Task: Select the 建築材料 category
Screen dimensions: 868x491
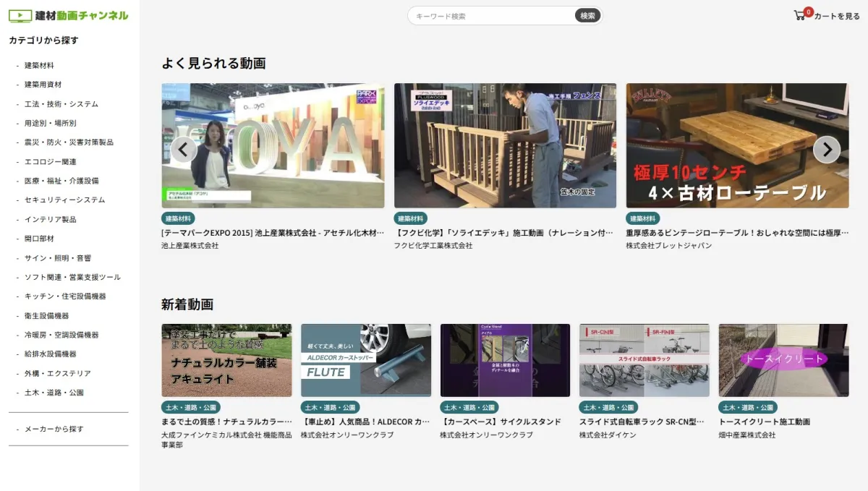Action: [39, 65]
